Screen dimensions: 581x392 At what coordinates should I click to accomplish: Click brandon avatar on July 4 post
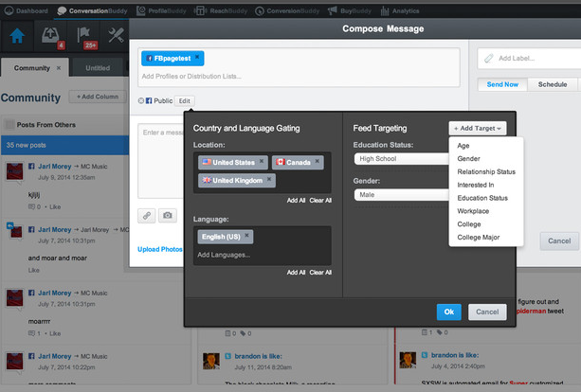pyautogui.click(x=408, y=360)
